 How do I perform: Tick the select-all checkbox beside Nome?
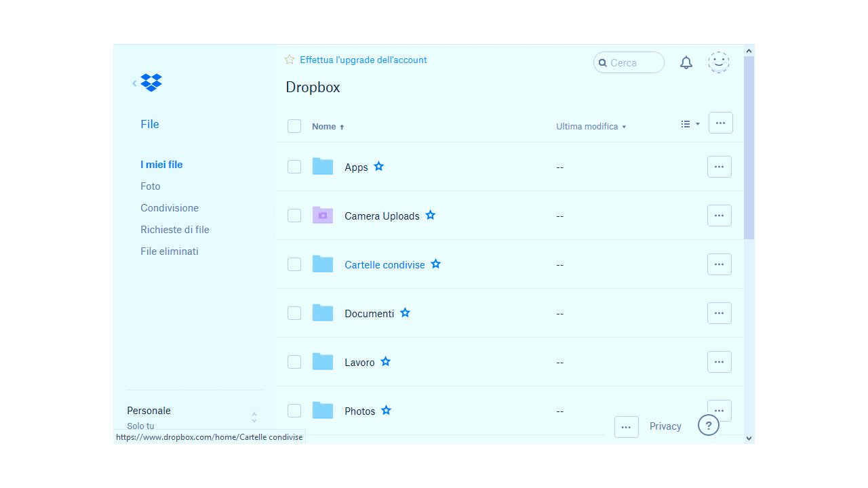click(x=294, y=126)
